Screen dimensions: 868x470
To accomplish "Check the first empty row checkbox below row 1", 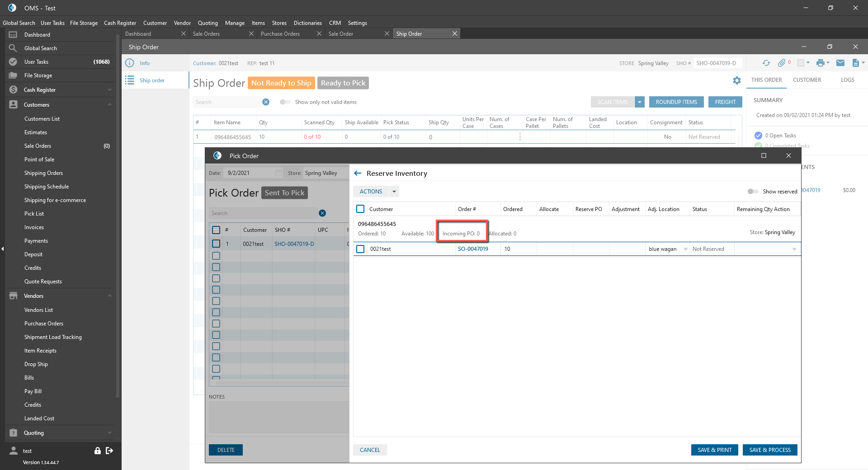I will [216, 256].
